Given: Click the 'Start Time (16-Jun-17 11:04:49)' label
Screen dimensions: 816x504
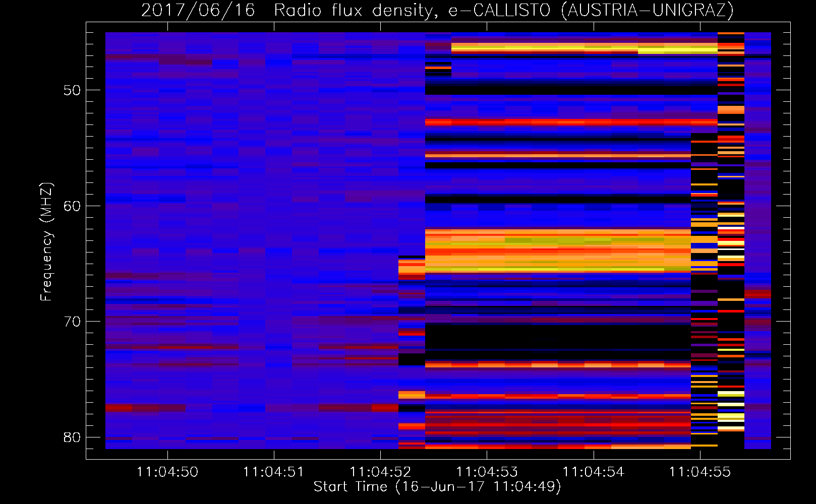Looking at the screenshot, I should tap(437, 487).
